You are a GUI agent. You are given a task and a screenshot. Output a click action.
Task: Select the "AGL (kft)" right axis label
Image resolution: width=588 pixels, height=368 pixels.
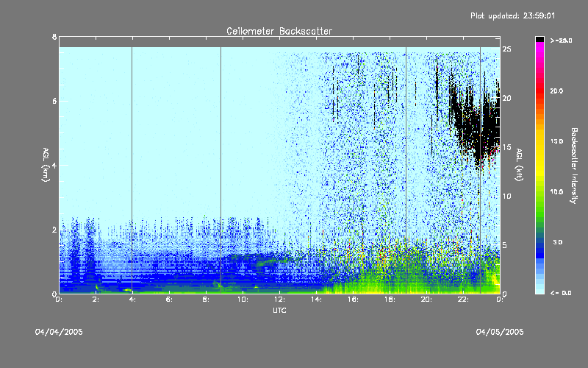(x=519, y=165)
